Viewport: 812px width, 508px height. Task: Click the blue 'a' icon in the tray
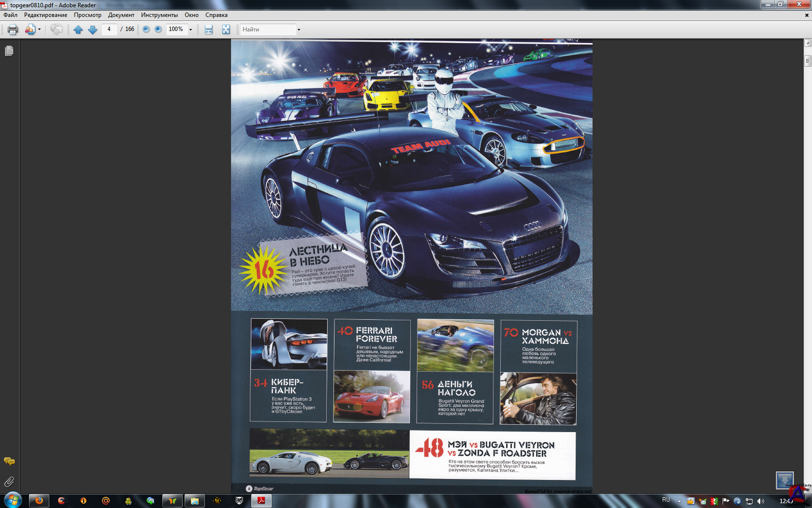click(x=738, y=501)
